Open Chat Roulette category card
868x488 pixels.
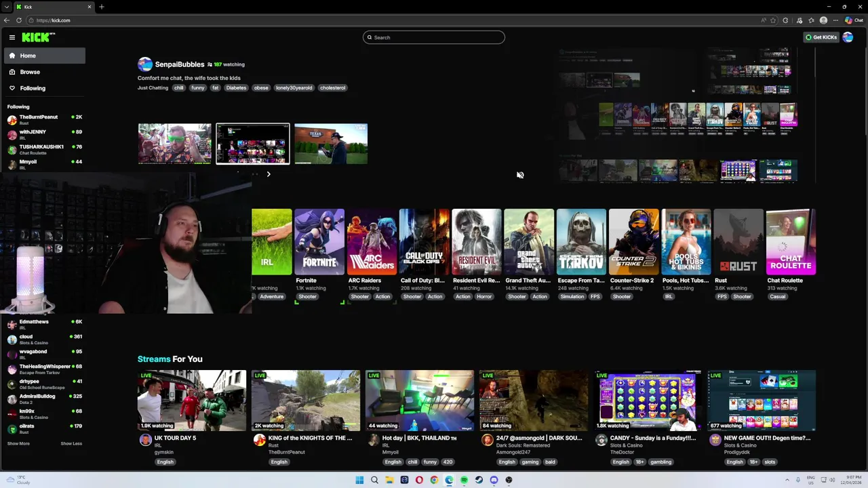pos(791,242)
